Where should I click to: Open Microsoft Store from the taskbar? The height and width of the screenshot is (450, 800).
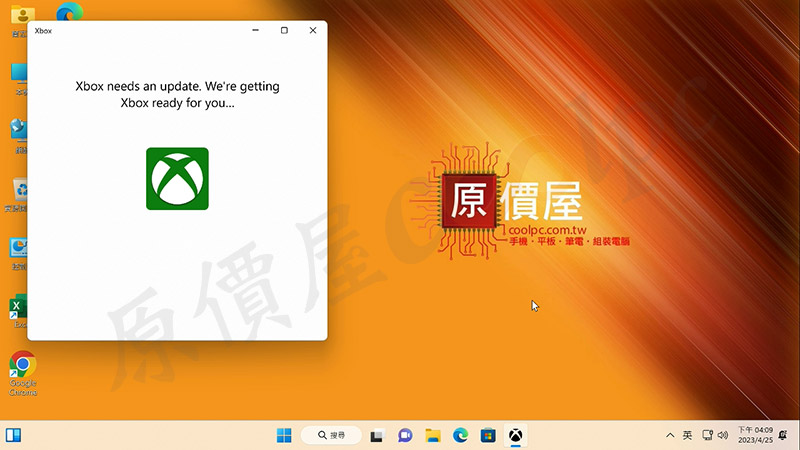tap(488, 435)
